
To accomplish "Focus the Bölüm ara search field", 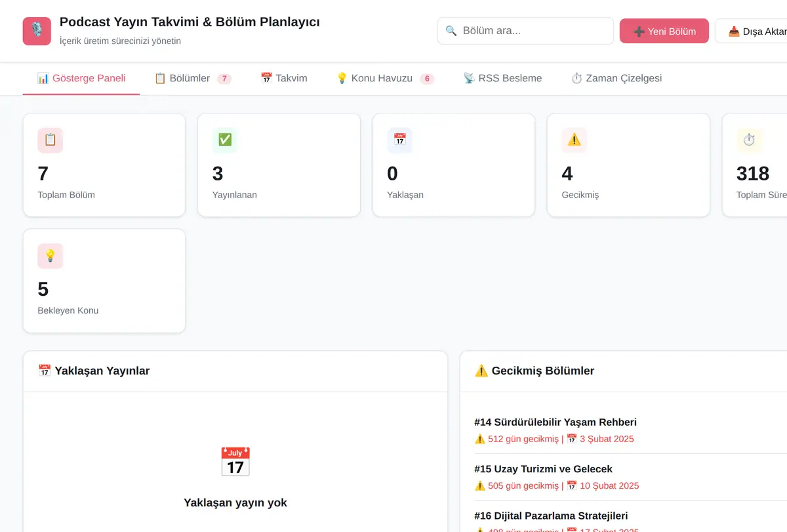I will [x=525, y=31].
